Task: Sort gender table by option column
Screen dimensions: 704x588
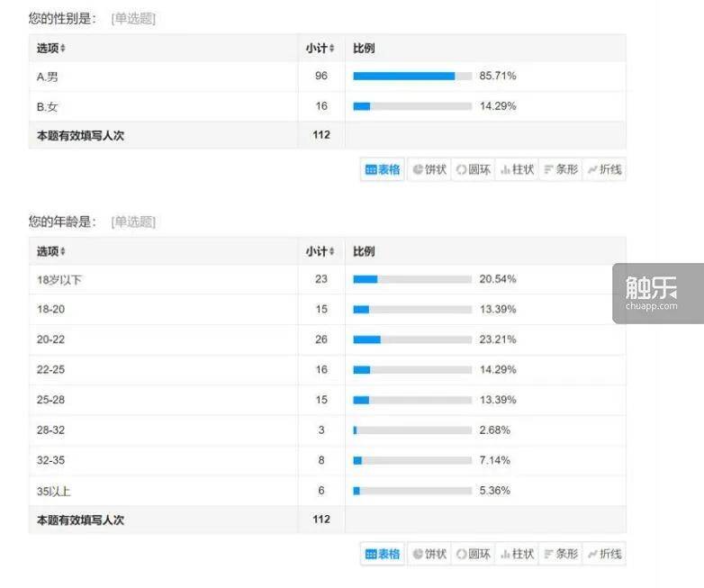Action: (x=51, y=48)
